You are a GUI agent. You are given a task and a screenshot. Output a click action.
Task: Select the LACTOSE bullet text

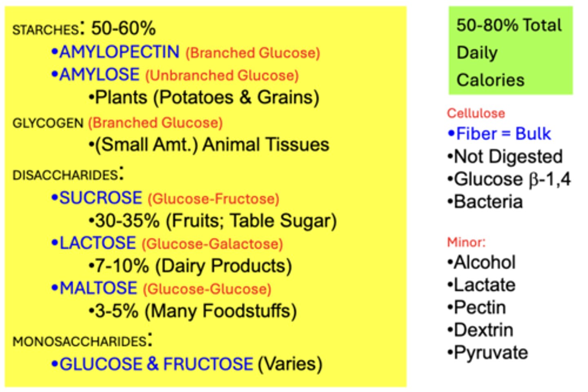pyautogui.click(x=98, y=243)
